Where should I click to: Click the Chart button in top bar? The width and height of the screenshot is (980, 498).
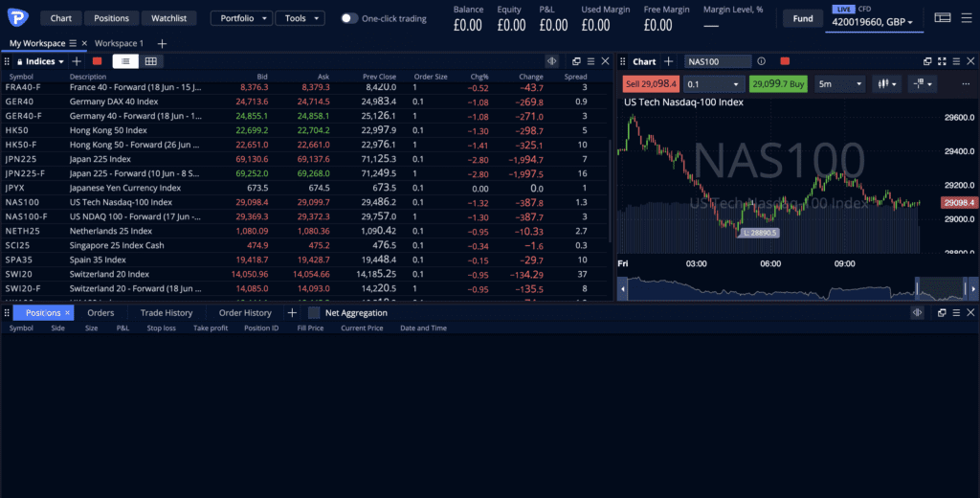[x=60, y=18]
